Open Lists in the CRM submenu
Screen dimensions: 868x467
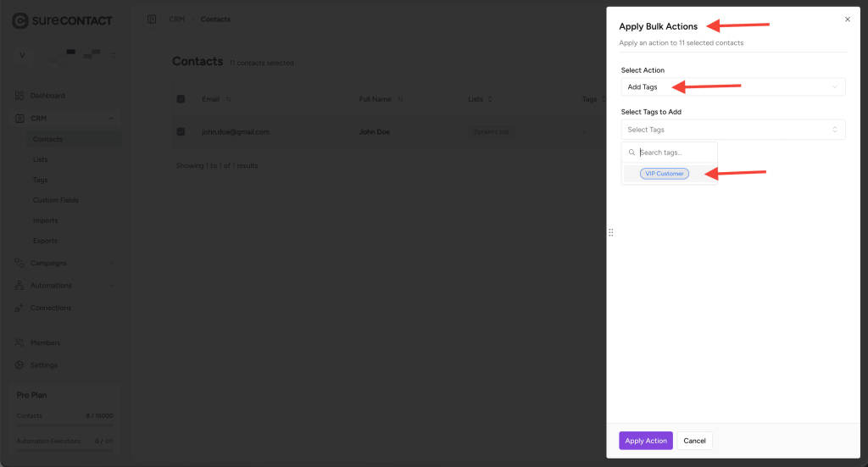[x=41, y=159]
